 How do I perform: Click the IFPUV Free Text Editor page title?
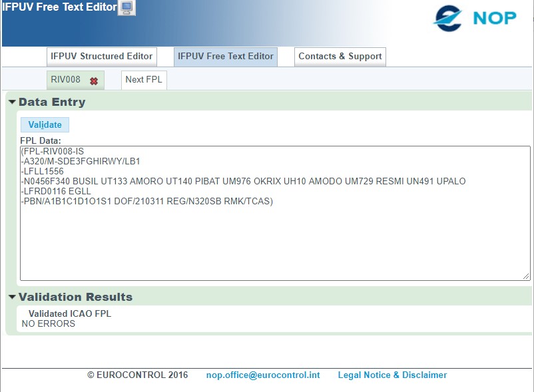tap(59, 7)
